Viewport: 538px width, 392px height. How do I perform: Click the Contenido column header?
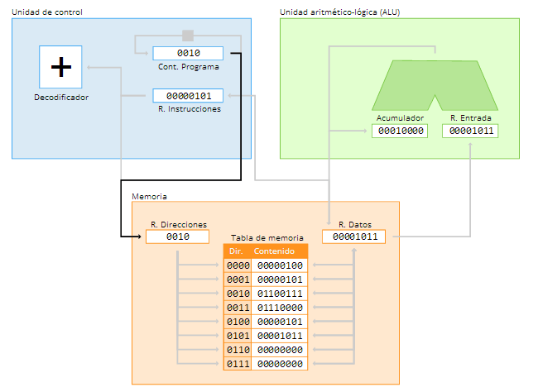click(x=279, y=251)
